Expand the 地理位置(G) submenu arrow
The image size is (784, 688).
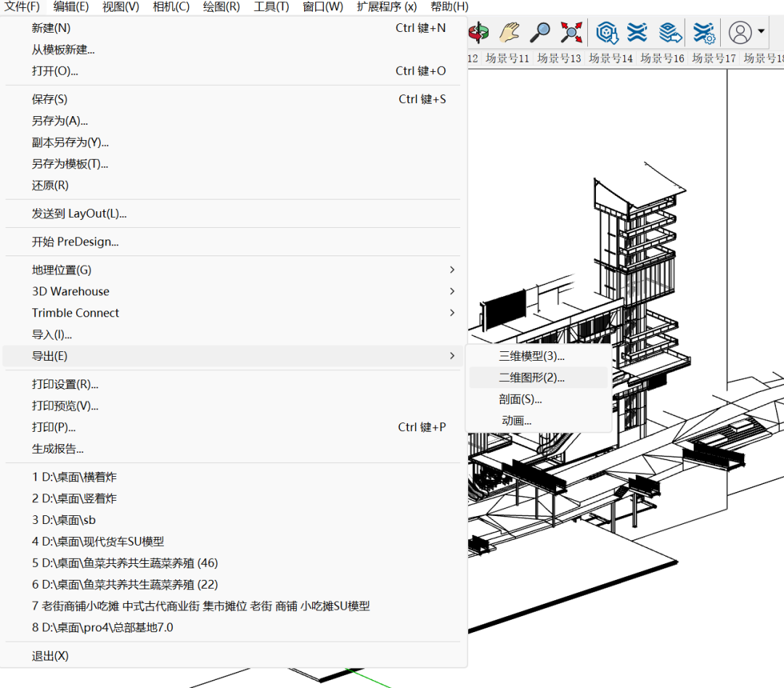tap(452, 270)
